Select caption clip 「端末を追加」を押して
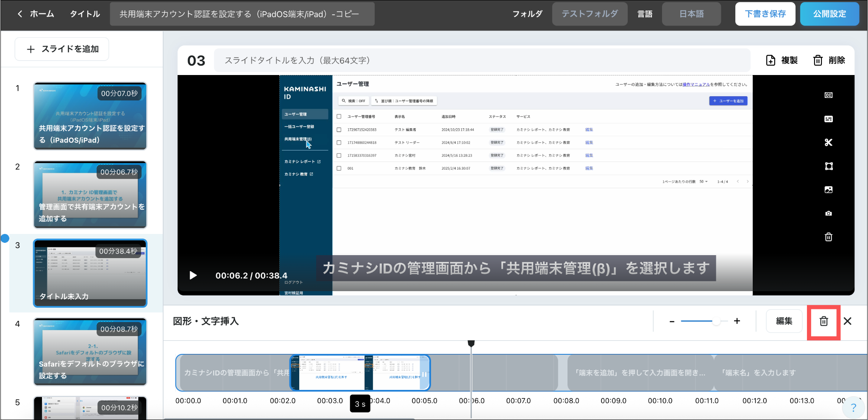This screenshot has height=420, width=868. tap(640, 373)
